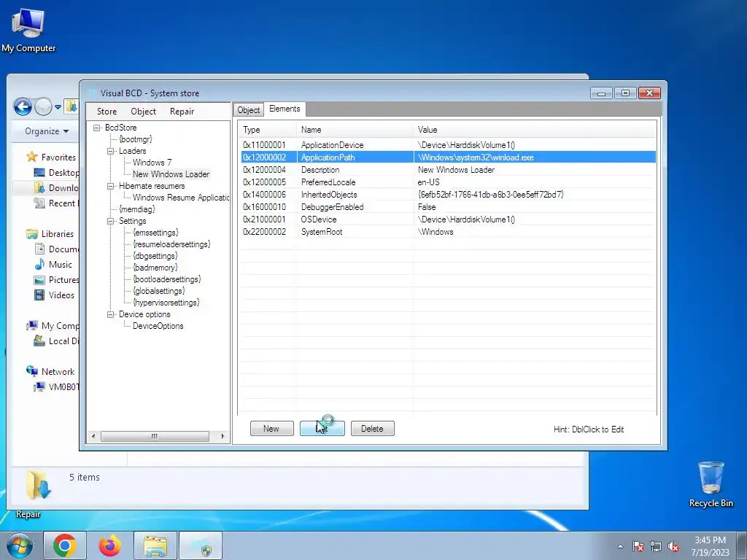Select Downloads folder icon in Explorer sidebar

coord(39,187)
